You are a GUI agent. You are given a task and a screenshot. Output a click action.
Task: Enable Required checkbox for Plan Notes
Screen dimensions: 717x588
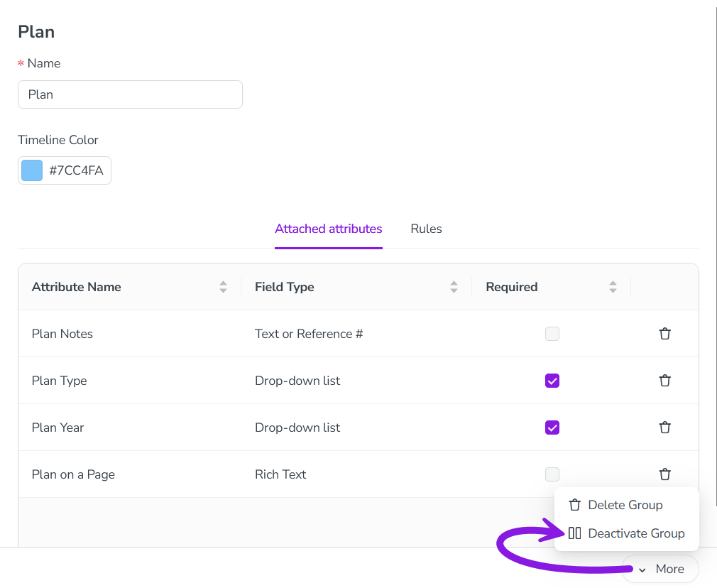click(x=552, y=334)
